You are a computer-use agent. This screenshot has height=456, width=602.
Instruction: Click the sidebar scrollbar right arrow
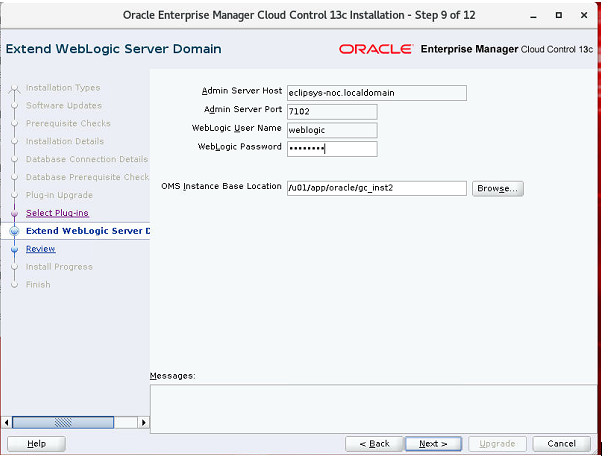143,423
